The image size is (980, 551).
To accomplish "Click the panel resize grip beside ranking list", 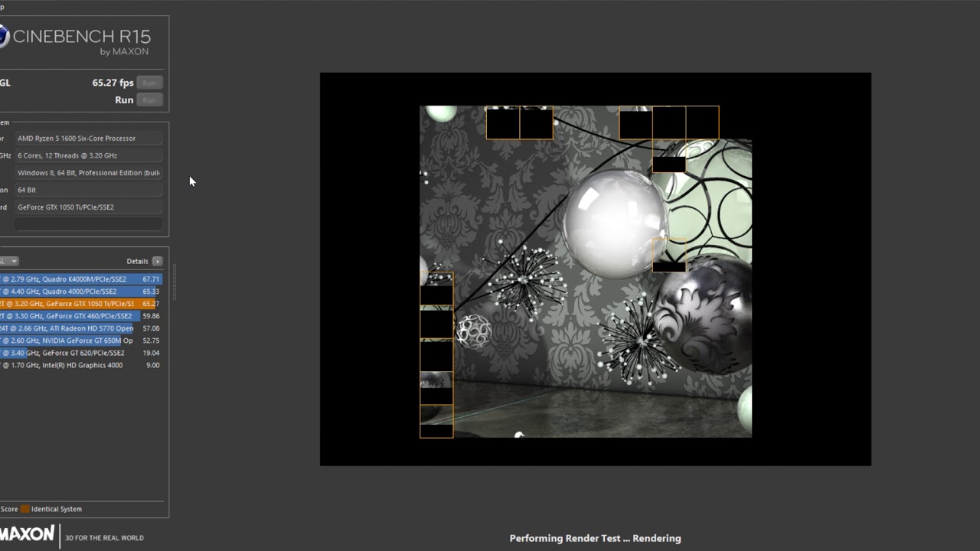I will [x=174, y=282].
